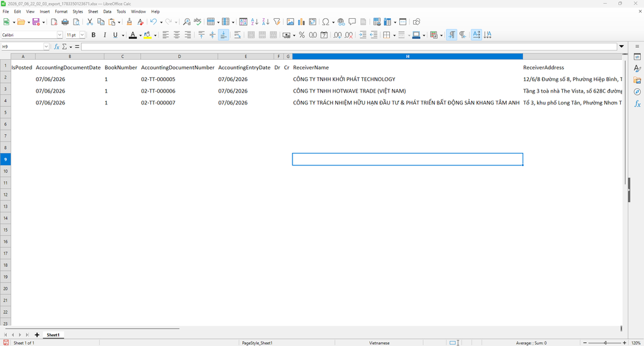Click the Sum sigma icon in formula bar
This screenshot has width=644, height=346.
point(65,47)
